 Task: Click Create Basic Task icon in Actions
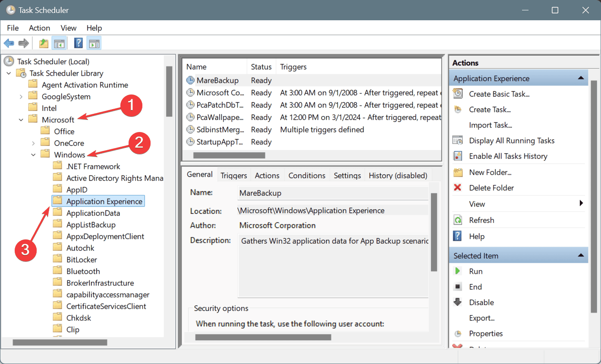458,94
